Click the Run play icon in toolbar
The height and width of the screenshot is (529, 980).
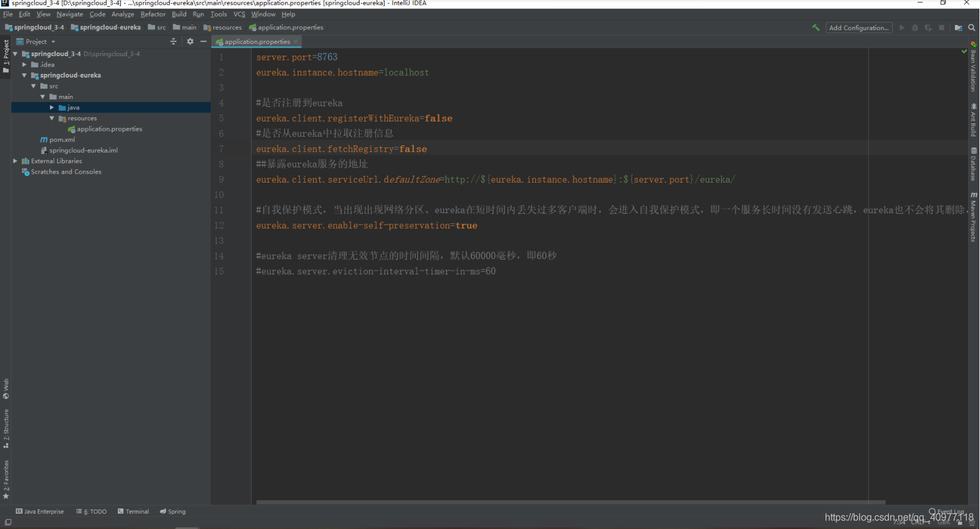902,27
